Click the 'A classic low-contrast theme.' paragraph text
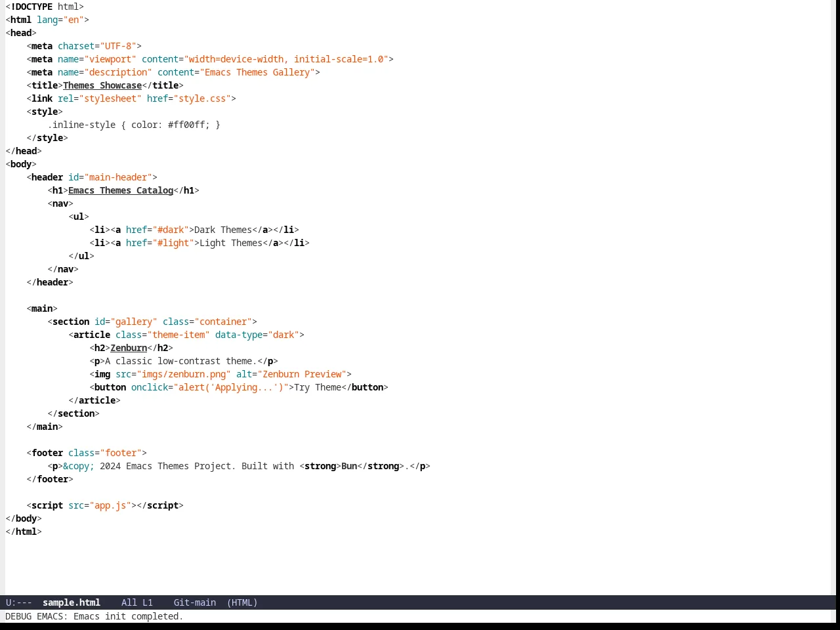 pyautogui.click(x=181, y=361)
